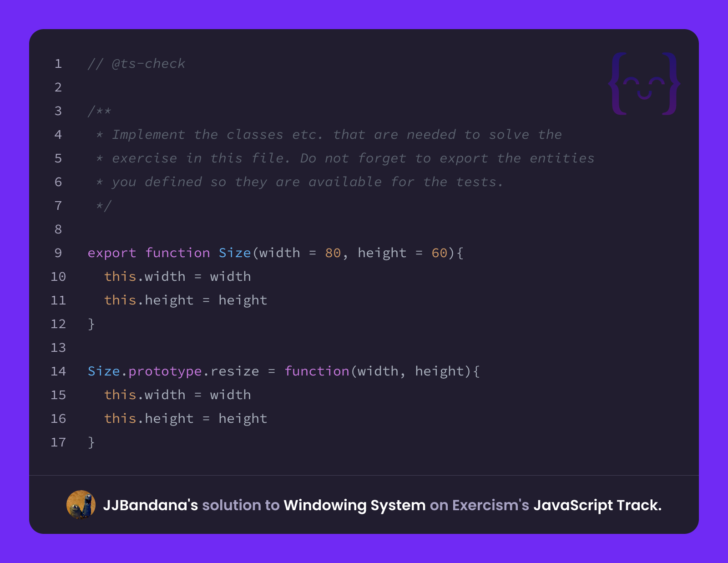
Task: Click line number 13
Action: tap(58, 348)
